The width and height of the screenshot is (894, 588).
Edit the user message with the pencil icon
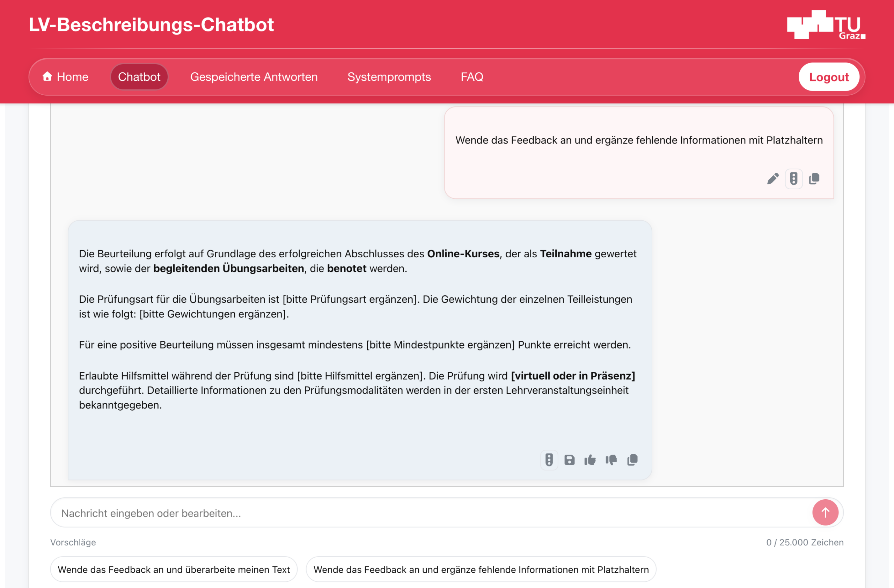pos(773,179)
